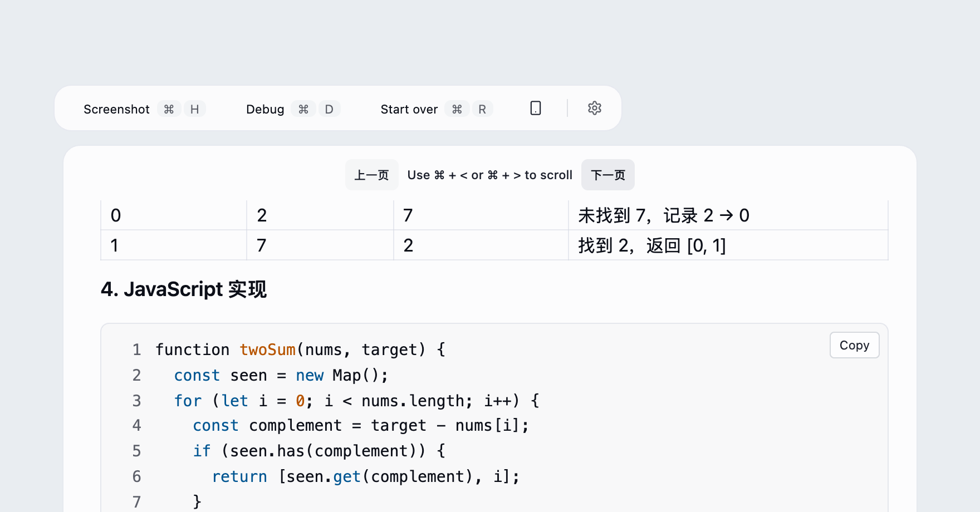Open the mobile device view icon
Image resolution: width=980 pixels, height=512 pixels.
point(536,108)
